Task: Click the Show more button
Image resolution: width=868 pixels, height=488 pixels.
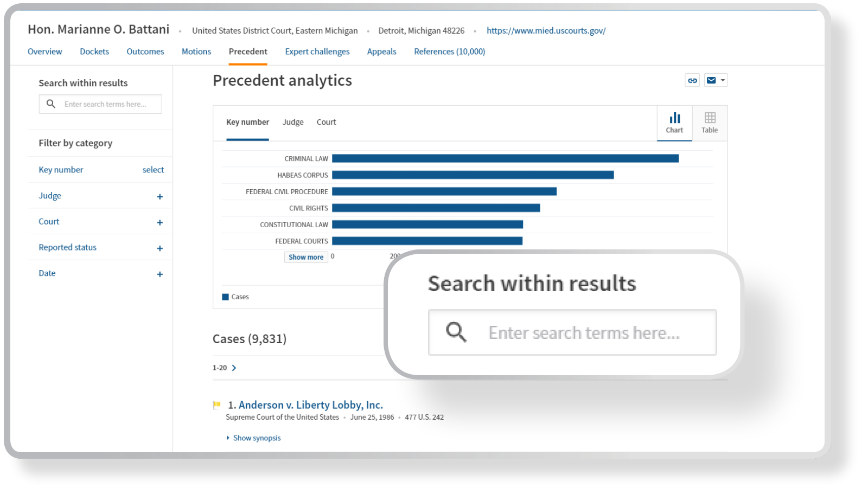Action: [306, 257]
